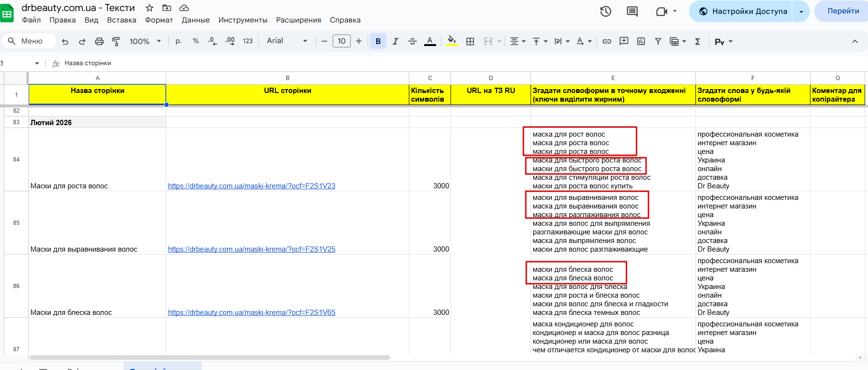This screenshot has height=370, width=868.
Task: Open the Расширения menu
Action: tap(298, 20)
